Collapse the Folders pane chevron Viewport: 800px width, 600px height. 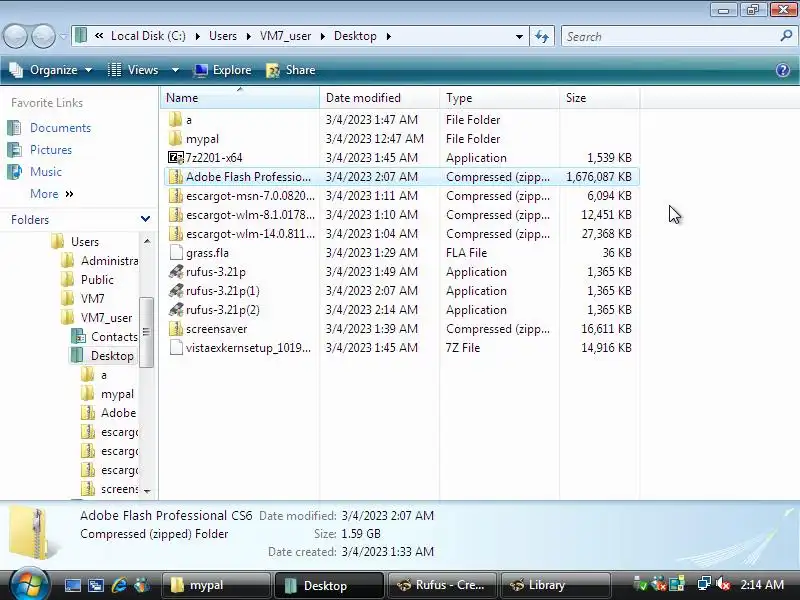[145, 219]
